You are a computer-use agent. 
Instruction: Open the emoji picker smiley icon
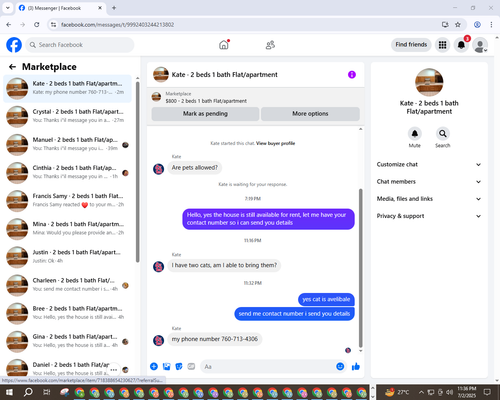340,366
